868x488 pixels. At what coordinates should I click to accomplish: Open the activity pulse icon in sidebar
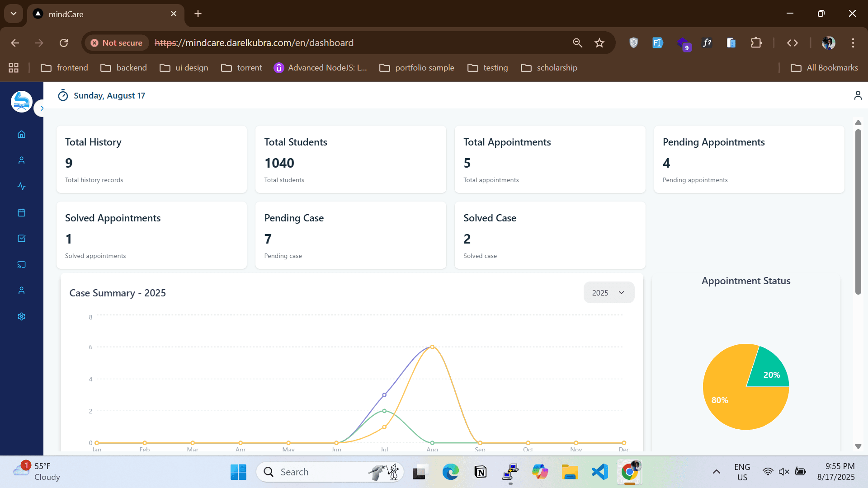[21, 186]
